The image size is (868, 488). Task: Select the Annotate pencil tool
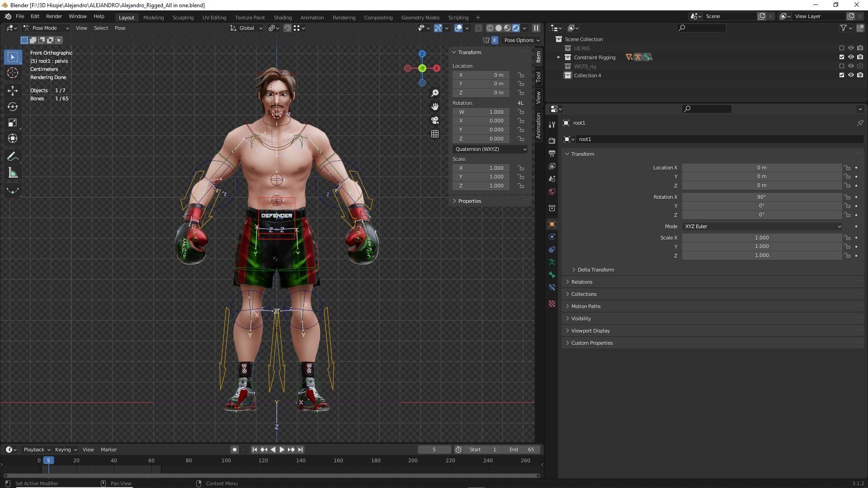[13, 157]
